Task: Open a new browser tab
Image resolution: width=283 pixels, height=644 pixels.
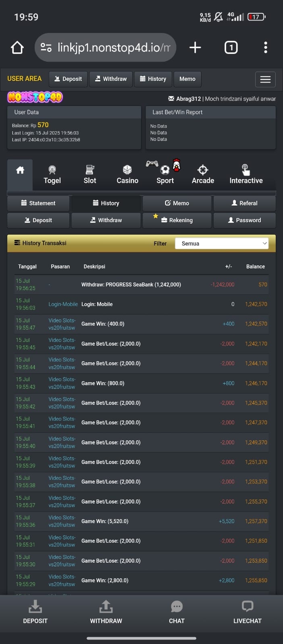Action: pos(195,47)
